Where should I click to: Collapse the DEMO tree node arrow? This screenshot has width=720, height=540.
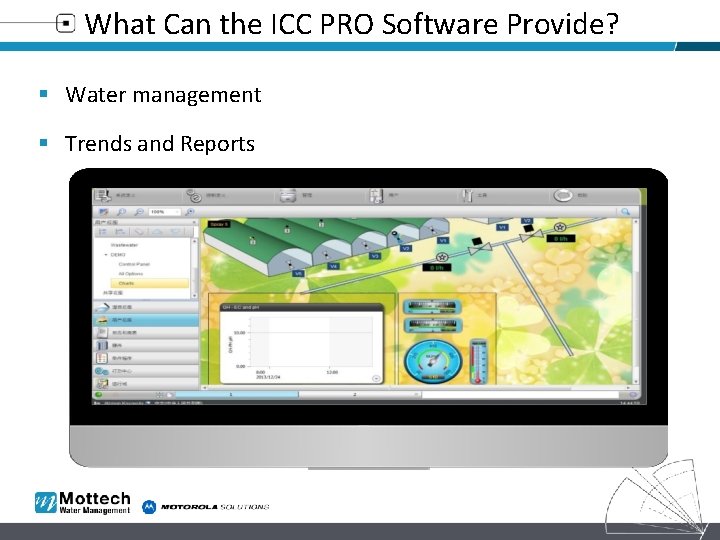point(106,255)
